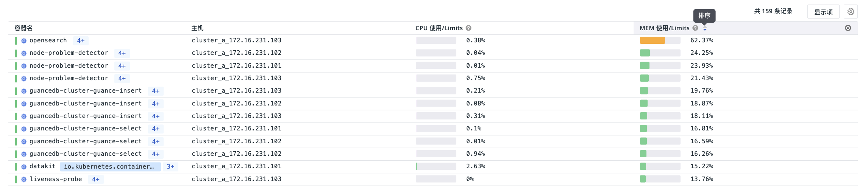Click help icon next to CPU 使用/Limits
The image size is (868, 186).
[x=468, y=28]
